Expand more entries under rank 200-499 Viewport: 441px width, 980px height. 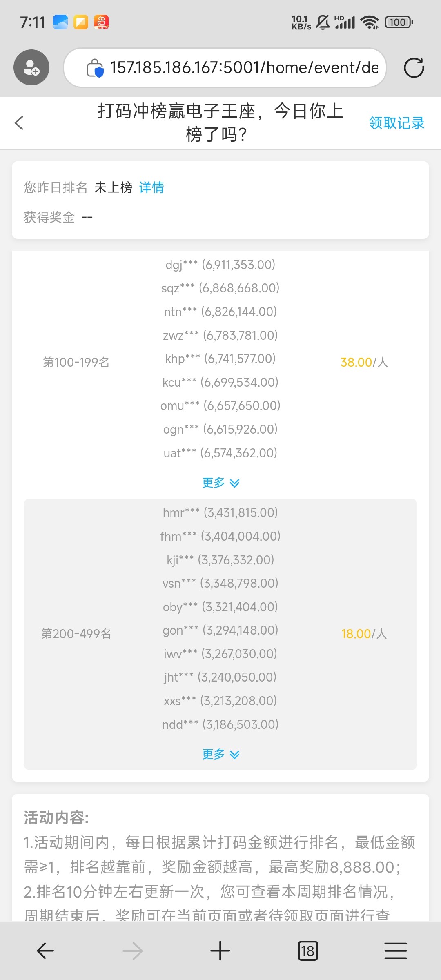pos(220,754)
